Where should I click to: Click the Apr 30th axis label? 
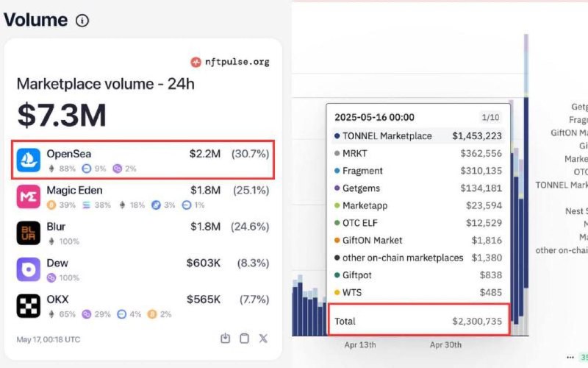(445, 344)
